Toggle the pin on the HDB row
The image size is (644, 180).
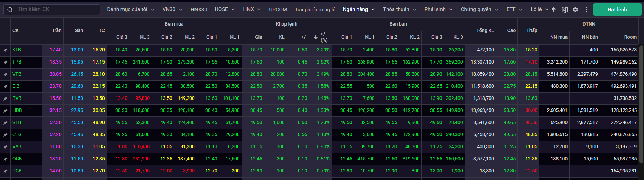pyautogui.click(x=6, y=111)
